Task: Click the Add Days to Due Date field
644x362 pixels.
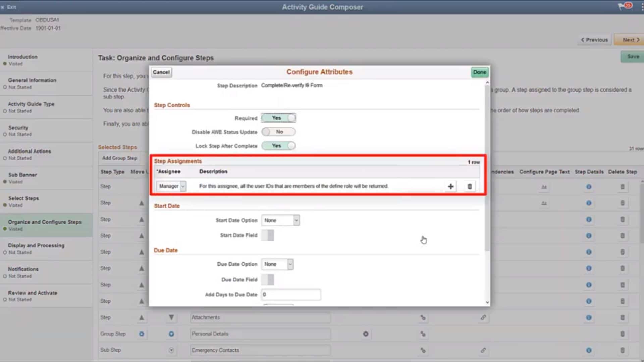Action: 290,294
